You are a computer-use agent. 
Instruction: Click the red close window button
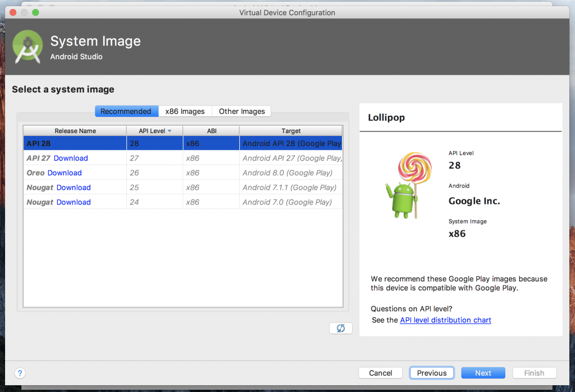pyautogui.click(x=13, y=12)
